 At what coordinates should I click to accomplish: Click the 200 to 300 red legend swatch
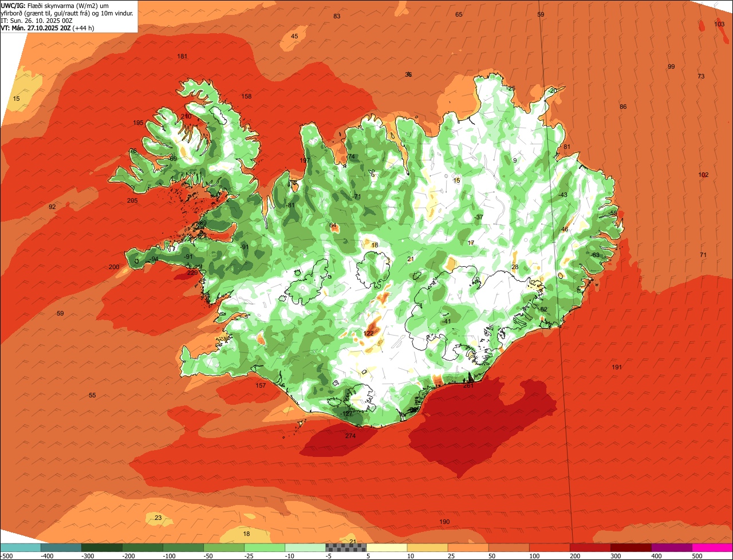coord(590,547)
